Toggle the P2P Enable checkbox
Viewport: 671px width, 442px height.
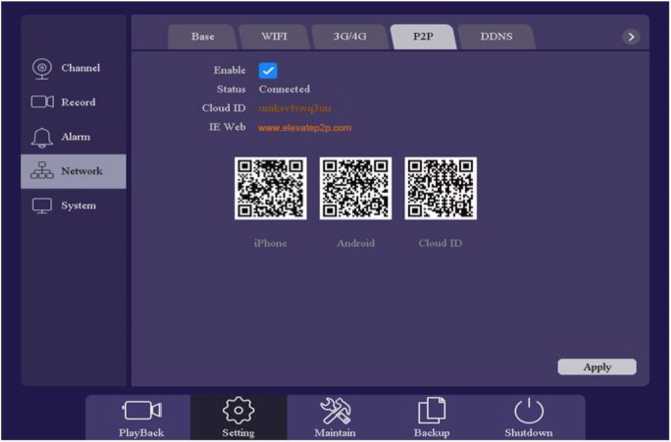pos(267,70)
